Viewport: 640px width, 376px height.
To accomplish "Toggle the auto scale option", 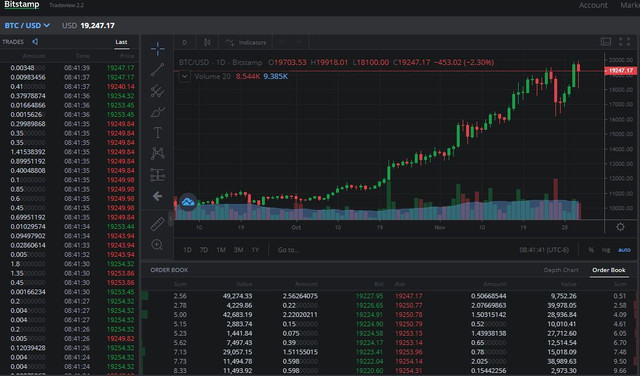I will pyautogui.click(x=624, y=250).
